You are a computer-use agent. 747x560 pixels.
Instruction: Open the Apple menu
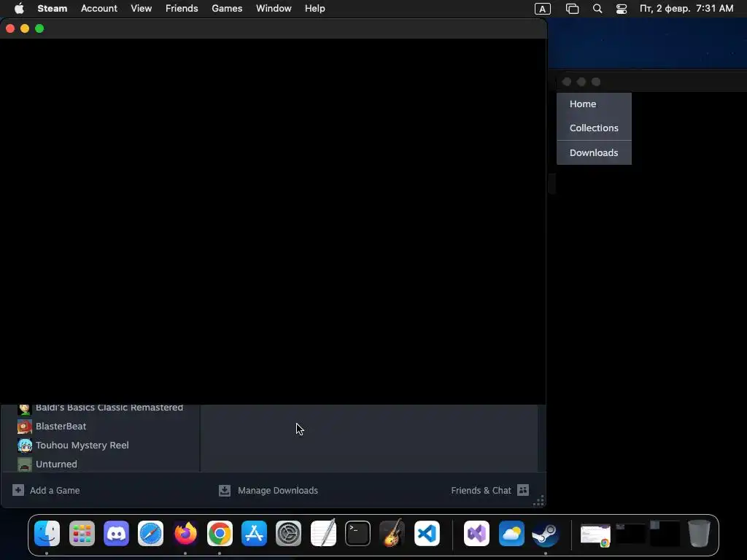click(19, 8)
